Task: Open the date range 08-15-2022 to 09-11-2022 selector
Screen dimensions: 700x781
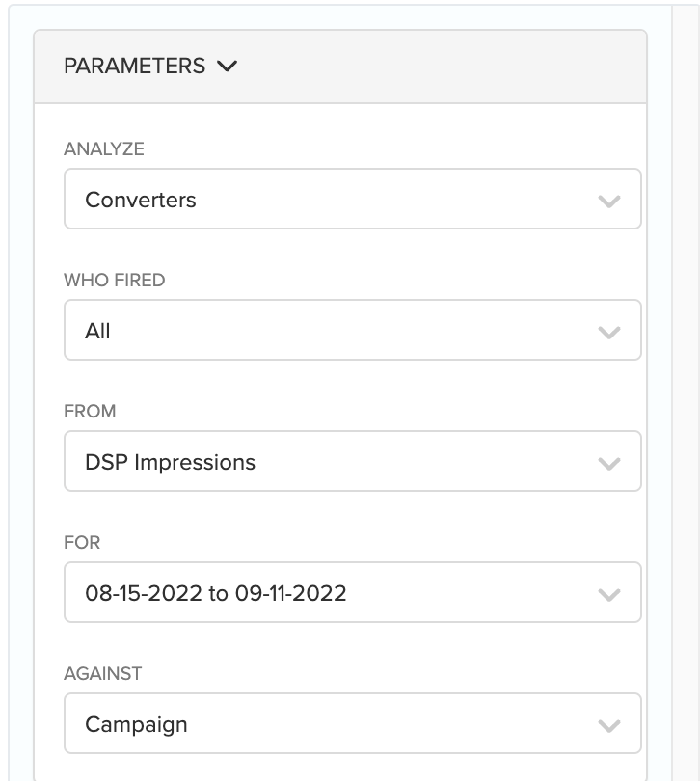Action: pyautogui.click(x=352, y=593)
